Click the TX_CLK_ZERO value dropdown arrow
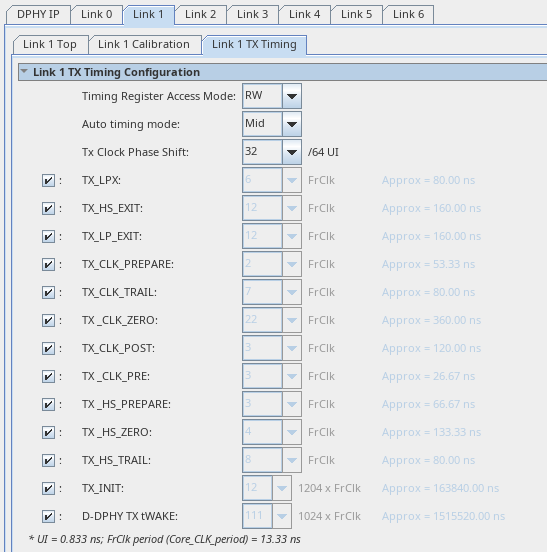Viewport: 547px width, 552px height. click(291, 320)
